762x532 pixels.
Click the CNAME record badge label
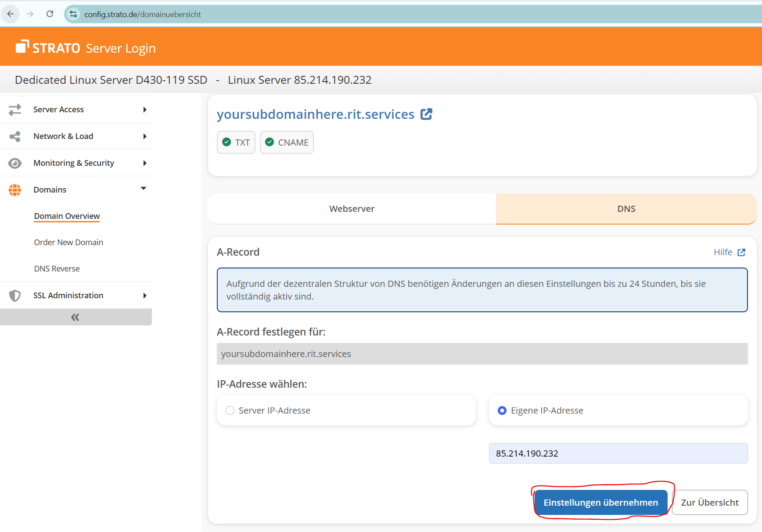click(293, 143)
